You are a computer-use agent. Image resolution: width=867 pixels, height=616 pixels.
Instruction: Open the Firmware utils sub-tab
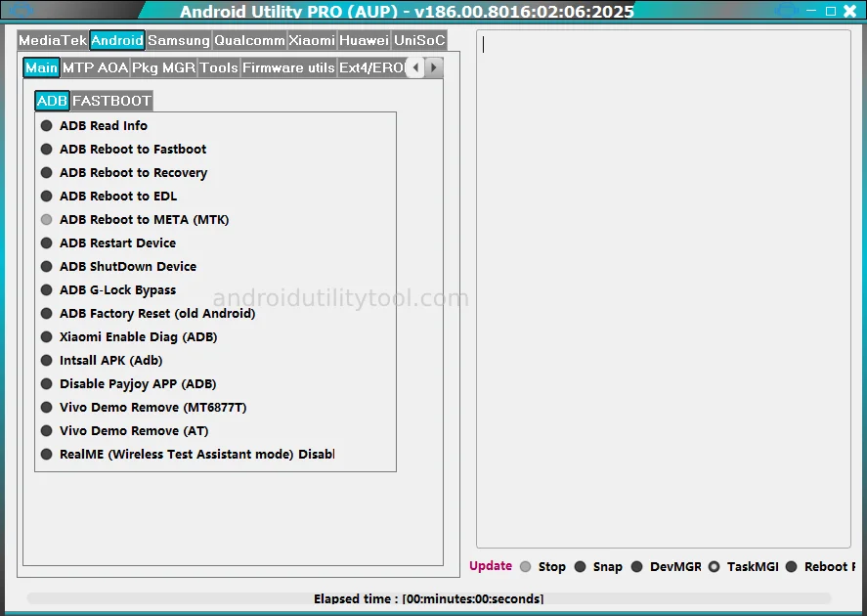[x=288, y=68]
